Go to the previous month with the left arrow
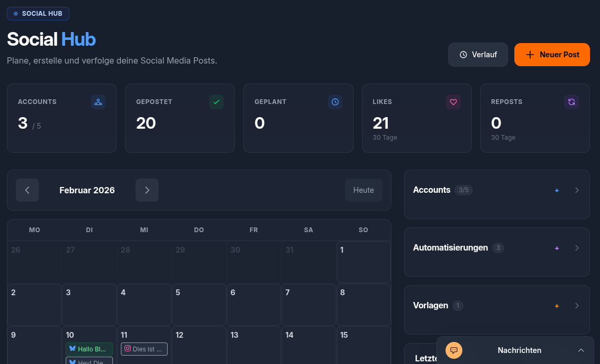 (x=27, y=190)
